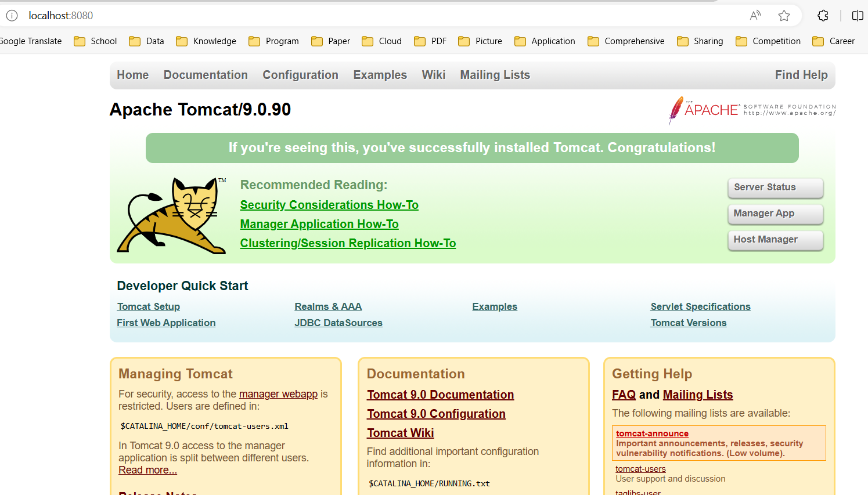This screenshot has height=495, width=868.
Task: Open the Tomcat Setup link
Action: coord(149,306)
